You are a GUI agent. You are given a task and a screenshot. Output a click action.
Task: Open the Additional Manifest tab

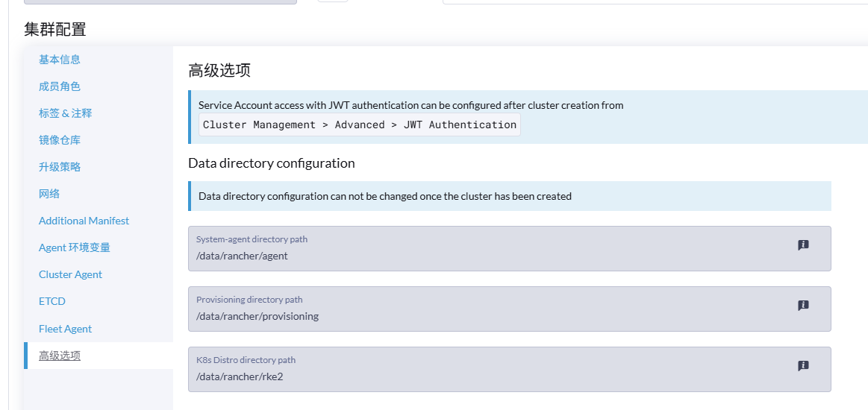[84, 221]
